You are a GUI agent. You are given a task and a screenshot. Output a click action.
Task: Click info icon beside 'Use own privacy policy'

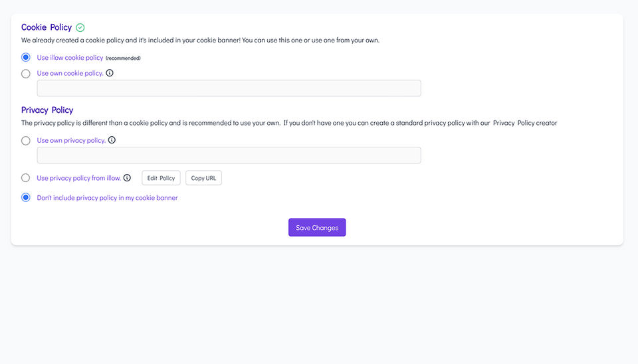tap(112, 140)
